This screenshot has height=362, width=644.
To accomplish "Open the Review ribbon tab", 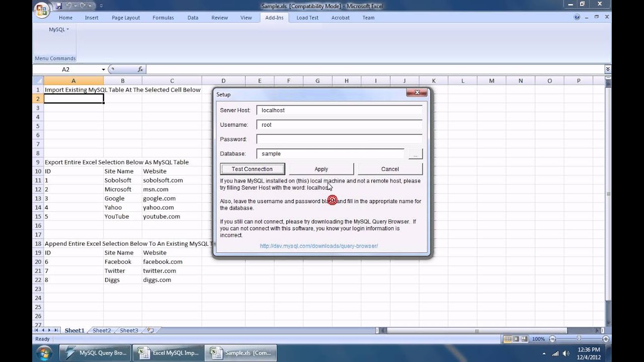I will pos(219,18).
